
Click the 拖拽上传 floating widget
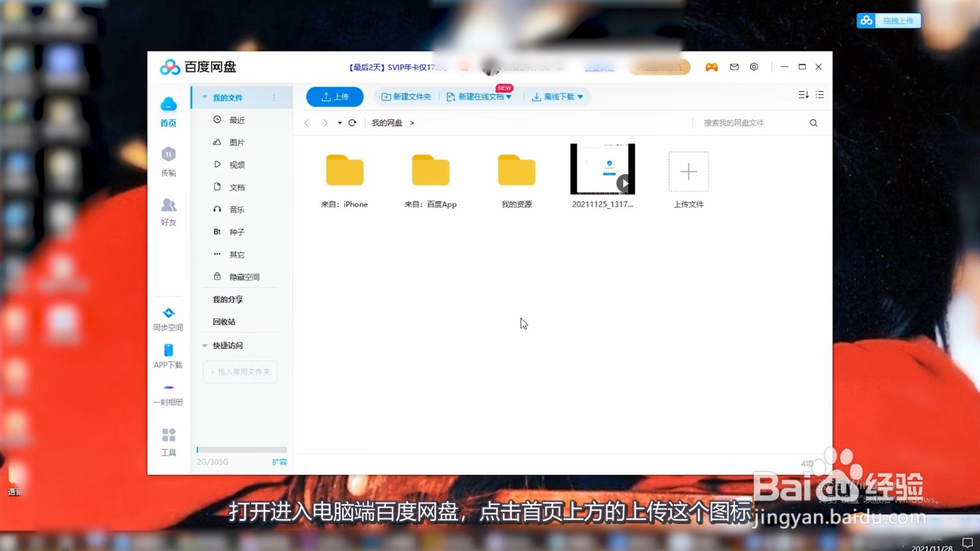[889, 21]
